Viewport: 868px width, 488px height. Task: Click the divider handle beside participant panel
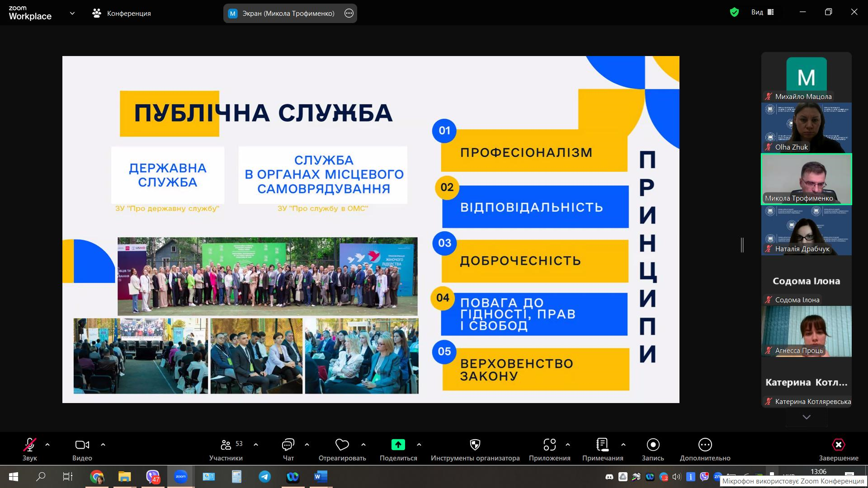click(742, 245)
